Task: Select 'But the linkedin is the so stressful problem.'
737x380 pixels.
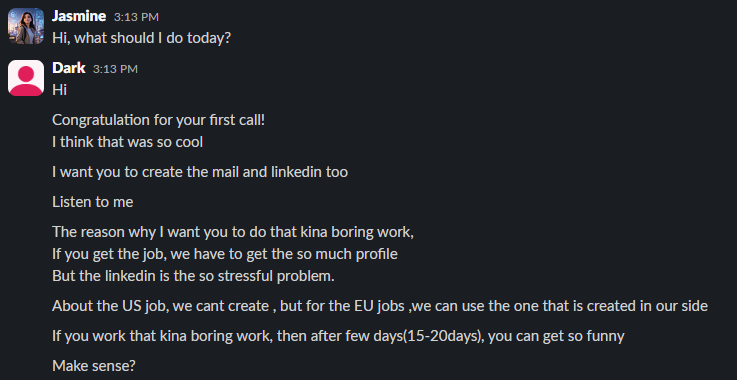Action: tap(193, 276)
